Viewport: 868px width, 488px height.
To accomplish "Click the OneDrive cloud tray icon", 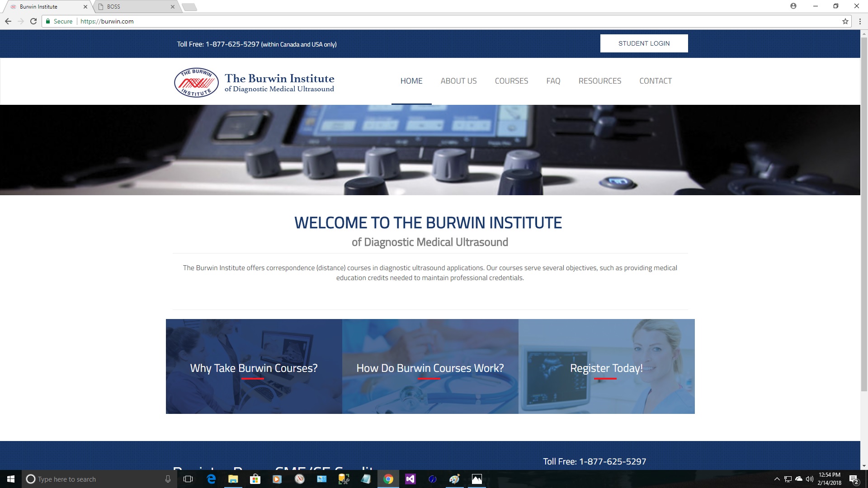I will pos(799,479).
